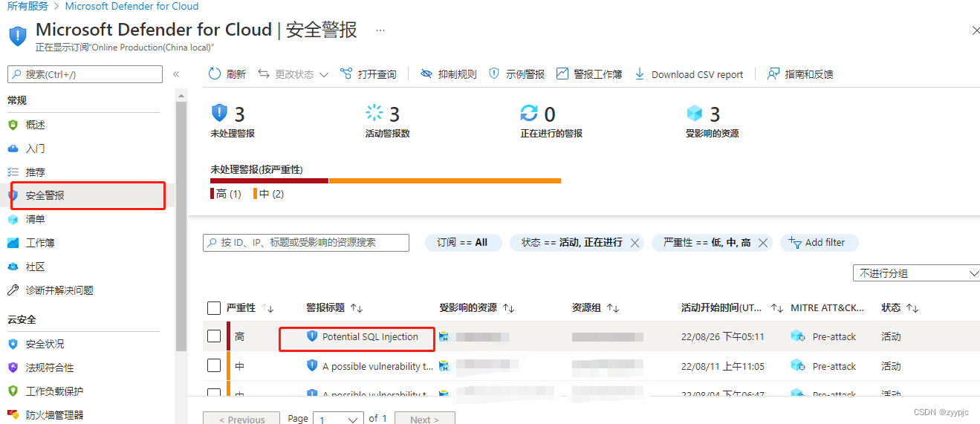This screenshot has height=424, width=980.
Task: Click the affected resources cube icon (受影响的资源)
Action: [x=695, y=113]
